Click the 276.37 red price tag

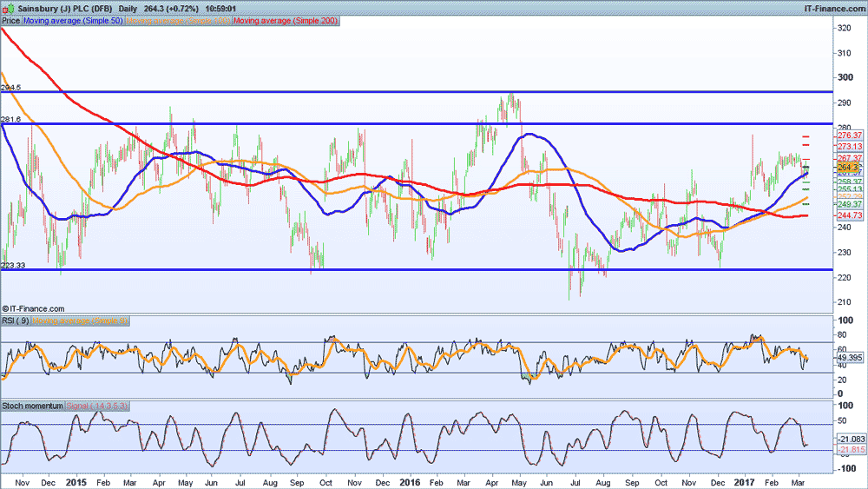coord(849,135)
